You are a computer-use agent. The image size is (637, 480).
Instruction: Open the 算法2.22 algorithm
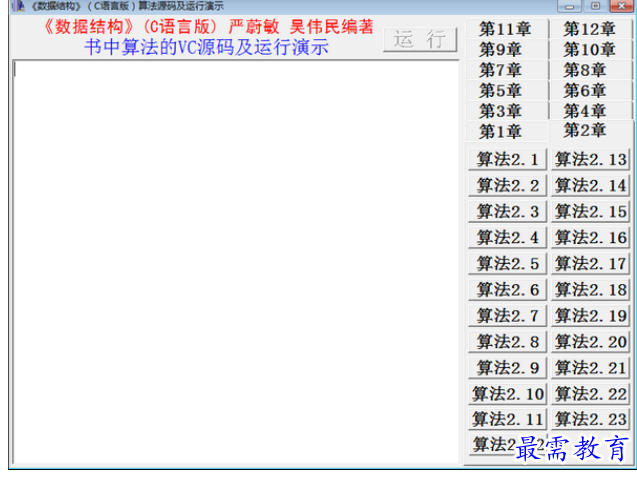point(590,394)
